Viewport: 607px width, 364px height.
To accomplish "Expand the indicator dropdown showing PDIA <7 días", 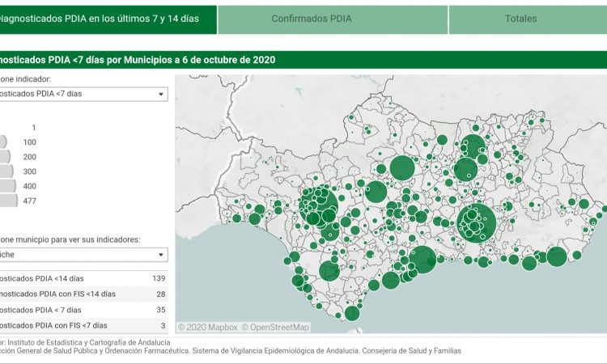I will tap(83, 94).
